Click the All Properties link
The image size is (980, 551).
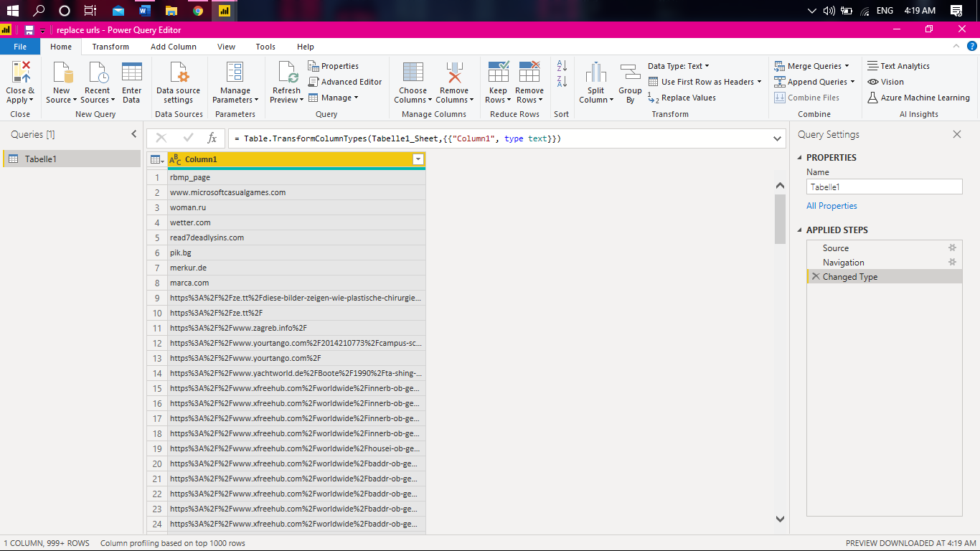point(831,205)
